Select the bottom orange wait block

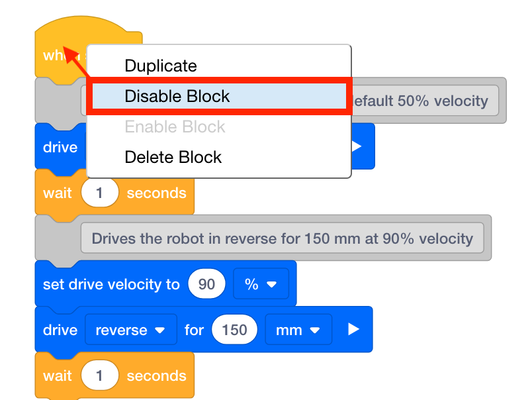pyautogui.click(x=58, y=375)
